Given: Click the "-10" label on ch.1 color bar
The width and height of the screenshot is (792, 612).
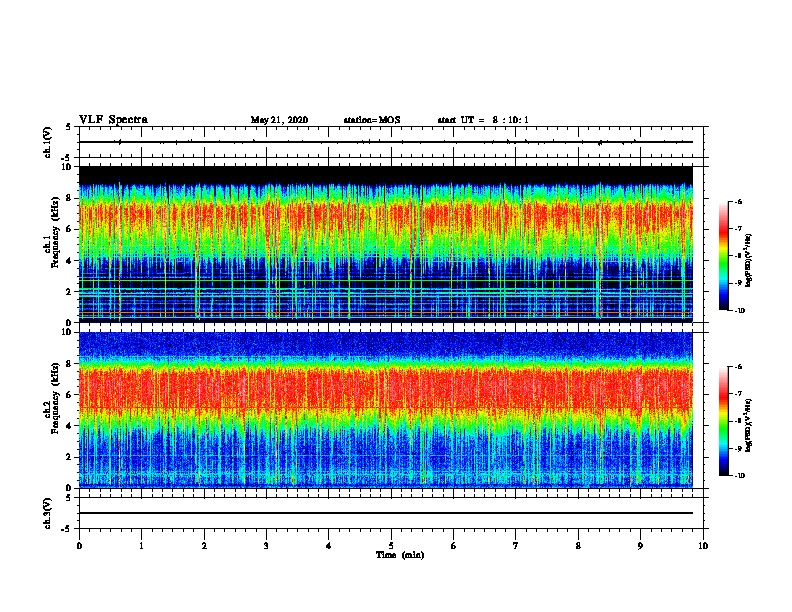Looking at the screenshot, I should tap(740, 311).
